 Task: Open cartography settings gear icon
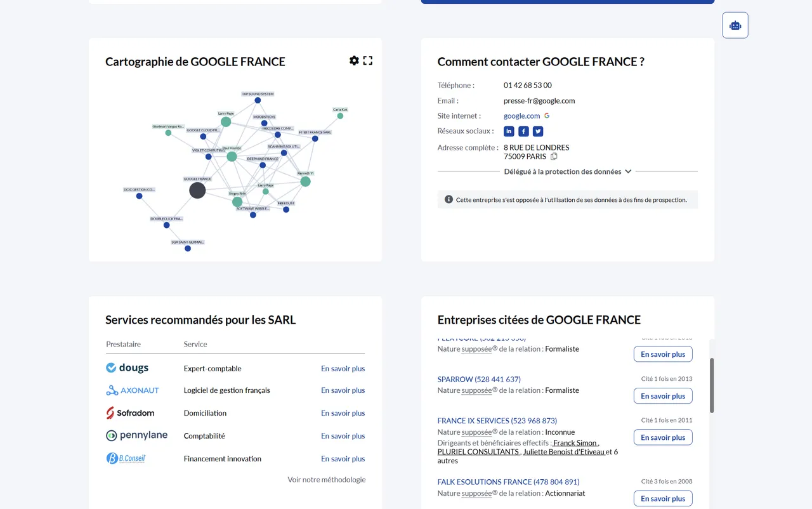click(x=354, y=60)
